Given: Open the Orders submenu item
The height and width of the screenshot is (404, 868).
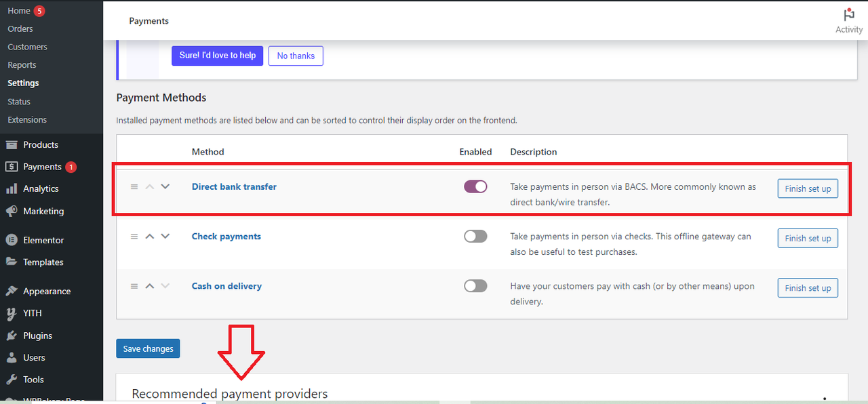Looking at the screenshot, I should pyautogui.click(x=20, y=28).
